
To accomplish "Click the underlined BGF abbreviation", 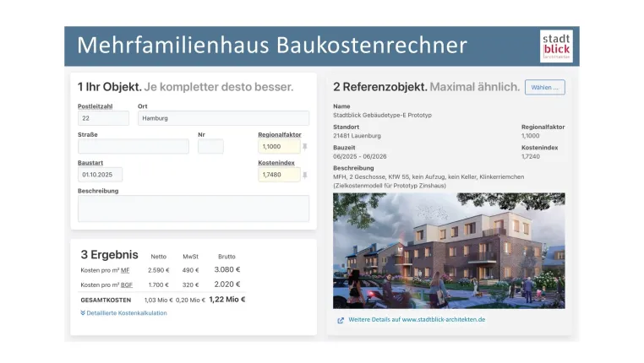I will (x=127, y=284).
